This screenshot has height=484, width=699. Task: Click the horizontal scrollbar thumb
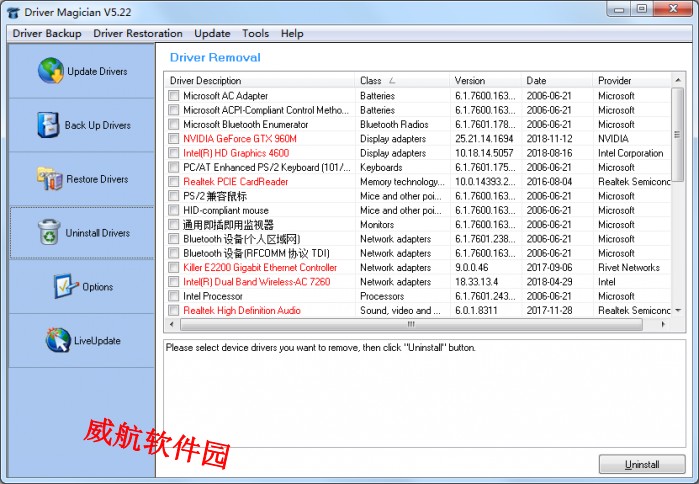tap(411, 324)
